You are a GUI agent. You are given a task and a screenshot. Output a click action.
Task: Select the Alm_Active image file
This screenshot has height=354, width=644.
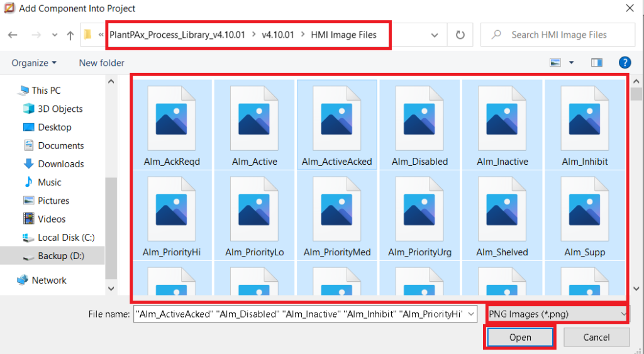coord(254,125)
